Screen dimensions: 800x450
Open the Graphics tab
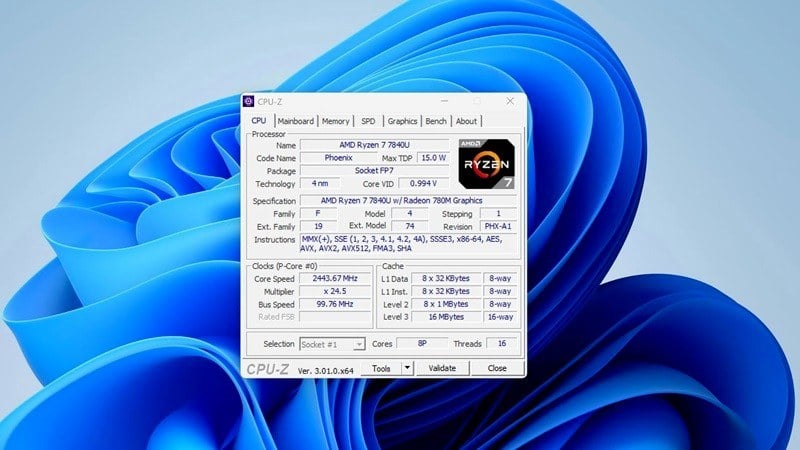(x=402, y=121)
